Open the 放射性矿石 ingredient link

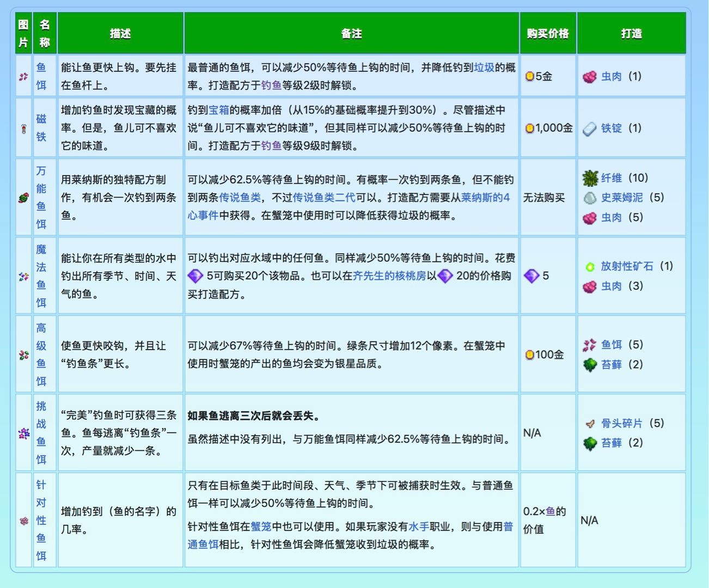(x=627, y=266)
